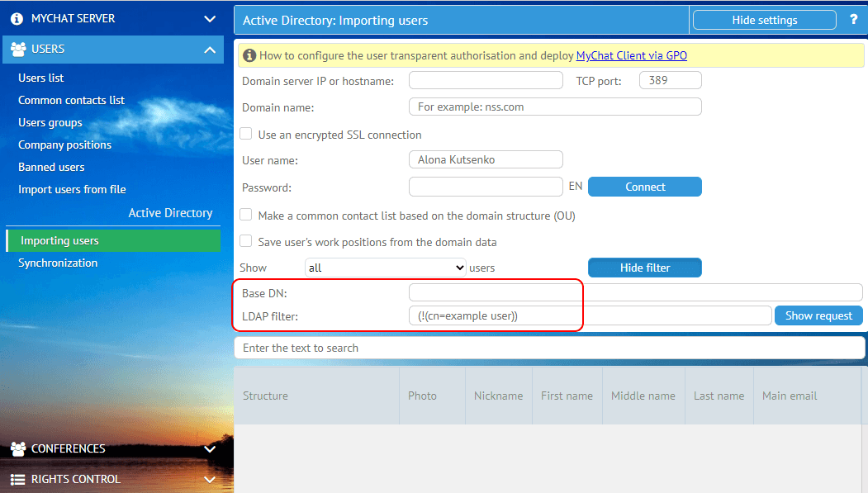This screenshot has width=868, height=493.
Task: Open Synchronization in the sidebar
Action: tap(58, 263)
